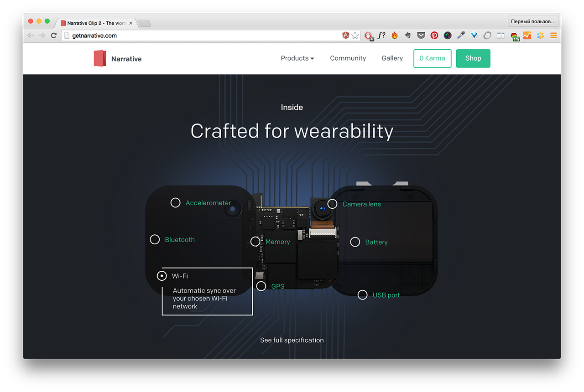
Task: Click the Narrative logo in header
Action: click(x=118, y=59)
